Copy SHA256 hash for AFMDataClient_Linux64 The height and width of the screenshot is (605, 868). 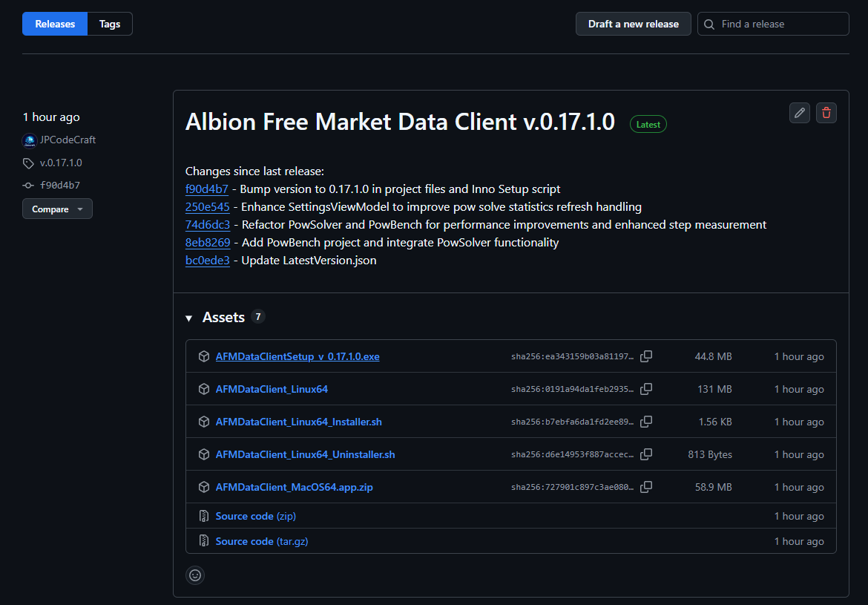click(x=646, y=389)
